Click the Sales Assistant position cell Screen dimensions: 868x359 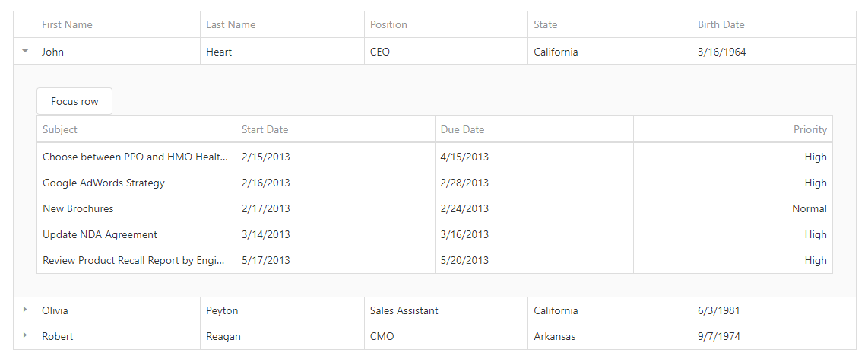404,310
